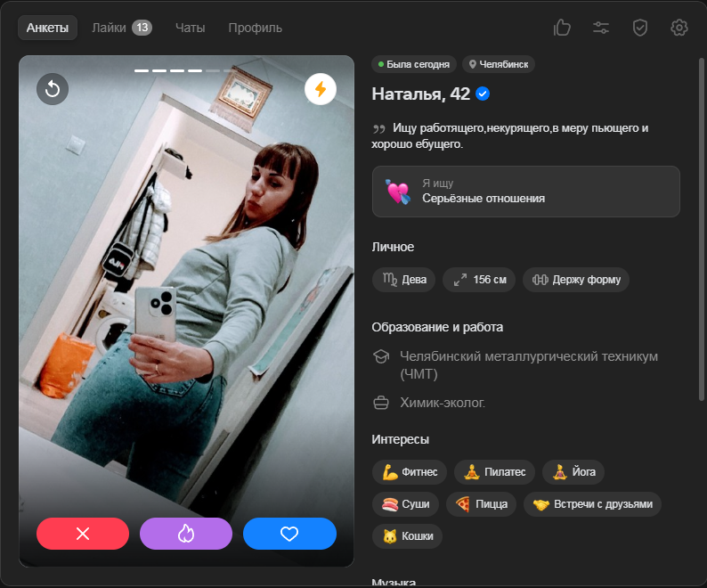Click the Образование и работа heading
The image size is (707, 588).
pyautogui.click(x=437, y=327)
